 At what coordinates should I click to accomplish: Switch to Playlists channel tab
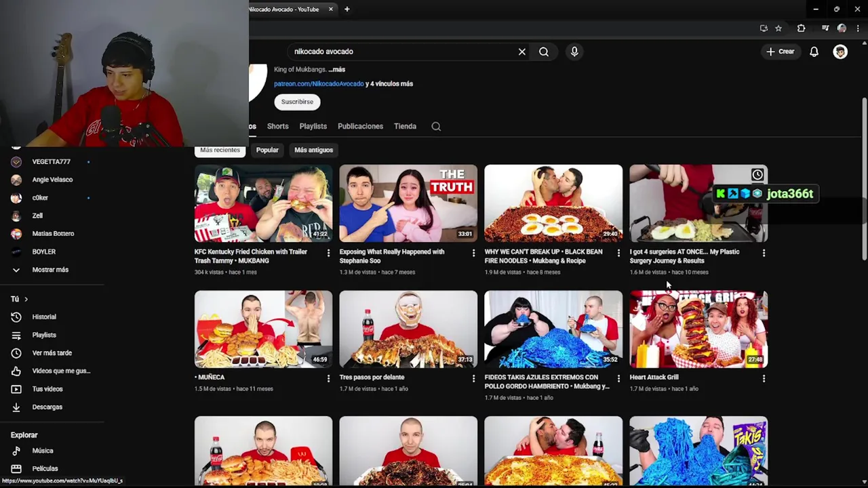[x=313, y=126]
